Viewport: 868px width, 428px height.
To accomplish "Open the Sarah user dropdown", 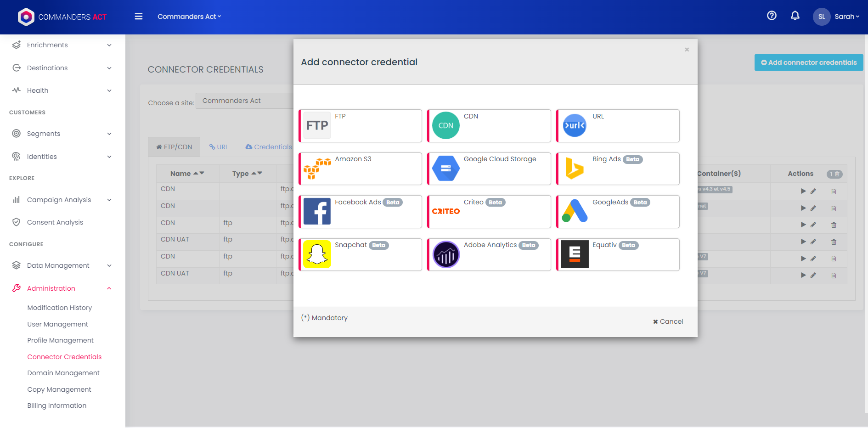I will 846,17.
